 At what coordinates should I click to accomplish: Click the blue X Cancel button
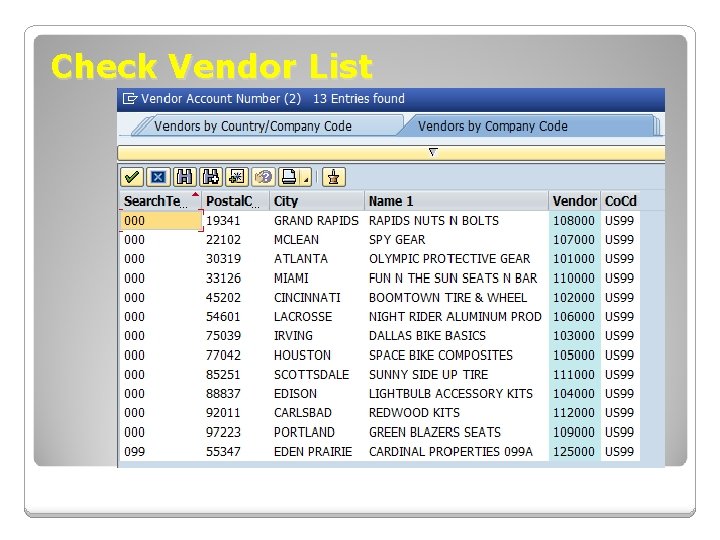point(158,177)
